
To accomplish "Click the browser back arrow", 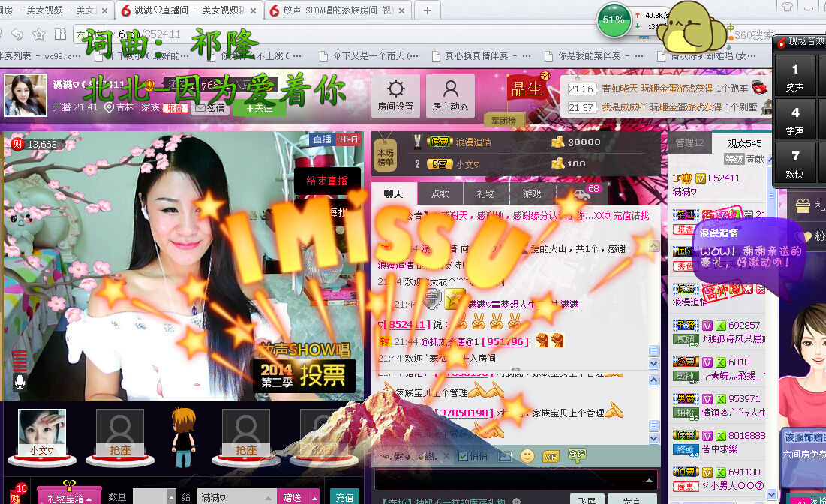I will tap(17, 34).
